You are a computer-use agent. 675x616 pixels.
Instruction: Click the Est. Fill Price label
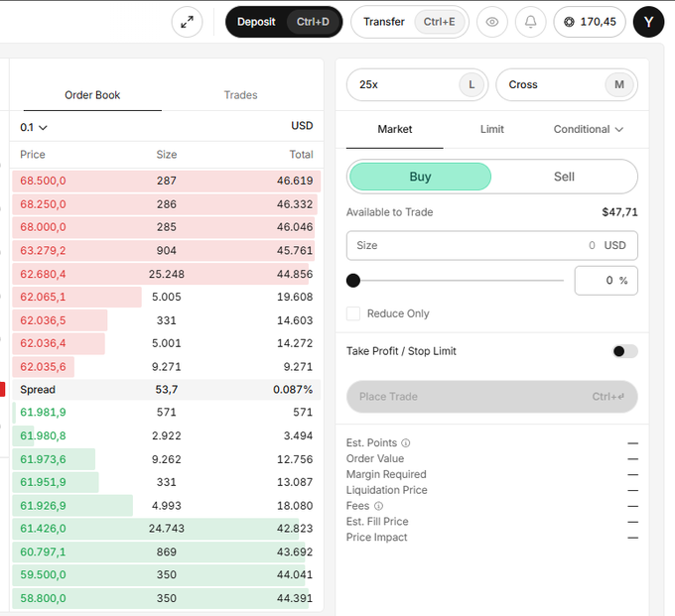[x=377, y=522]
